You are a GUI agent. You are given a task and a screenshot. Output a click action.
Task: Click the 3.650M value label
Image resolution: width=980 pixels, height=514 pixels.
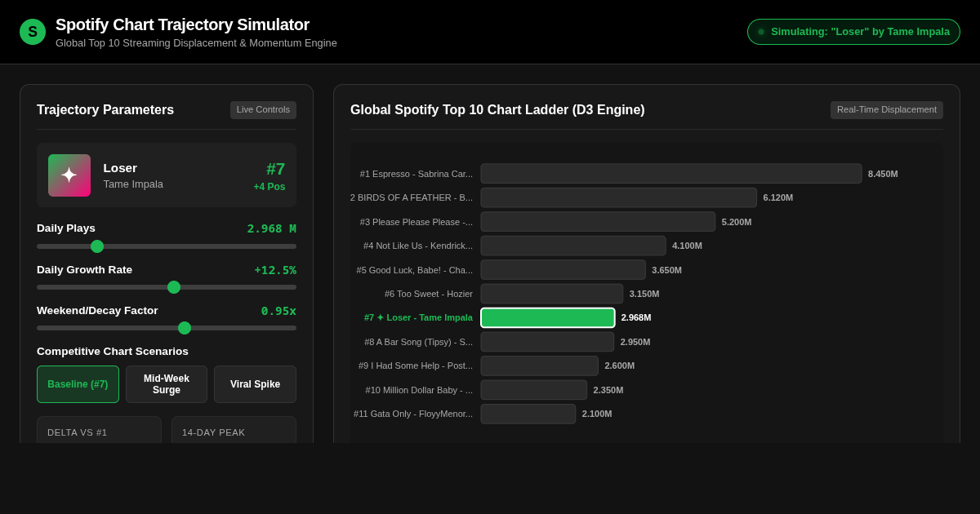click(666, 270)
